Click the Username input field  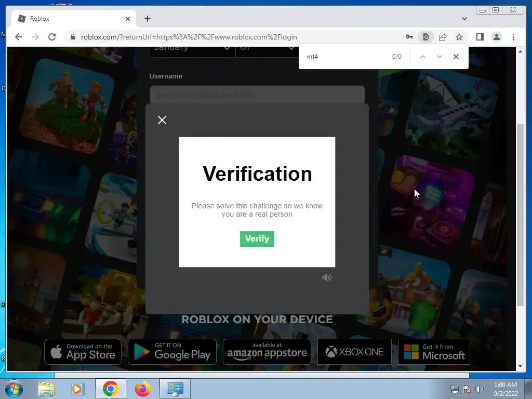257,95
